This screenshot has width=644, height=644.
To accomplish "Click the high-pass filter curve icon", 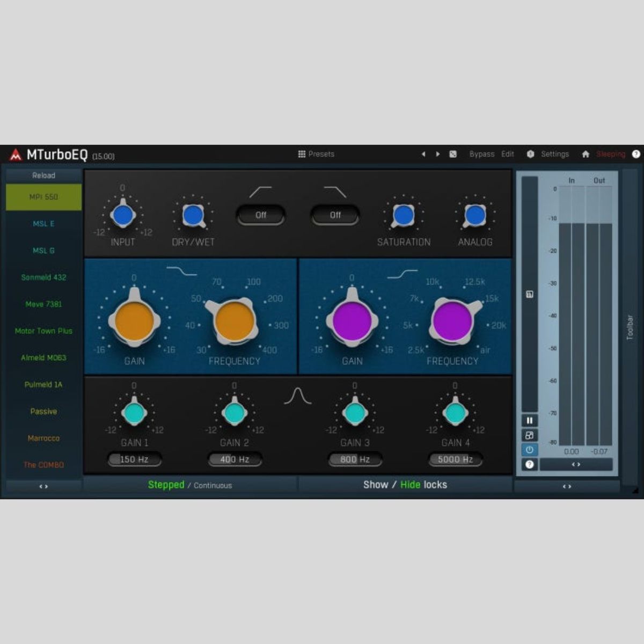I will click(x=260, y=192).
